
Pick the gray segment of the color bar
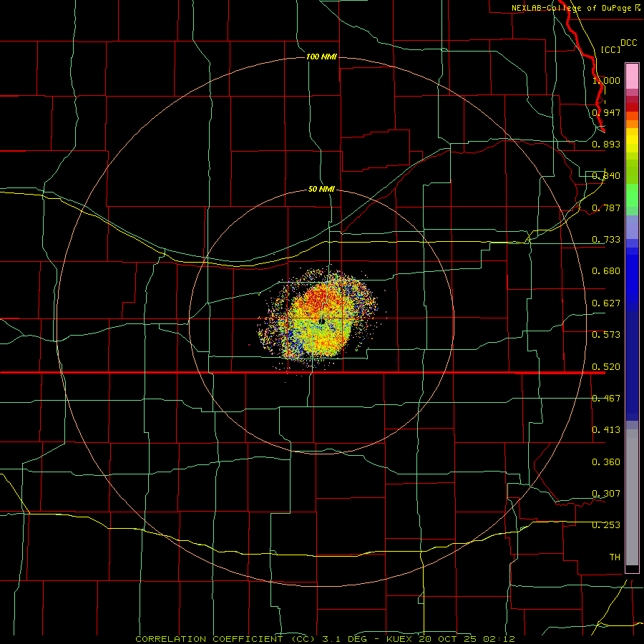pos(632,497)
